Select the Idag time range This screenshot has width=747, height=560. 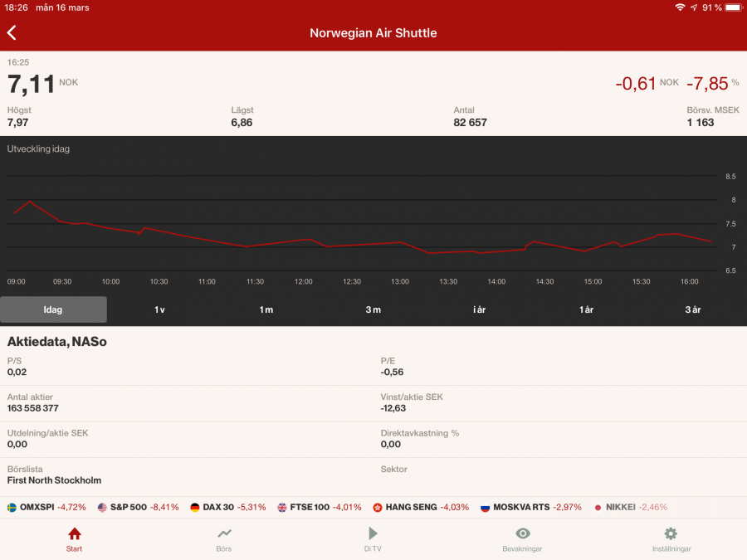tap(53, 309)
